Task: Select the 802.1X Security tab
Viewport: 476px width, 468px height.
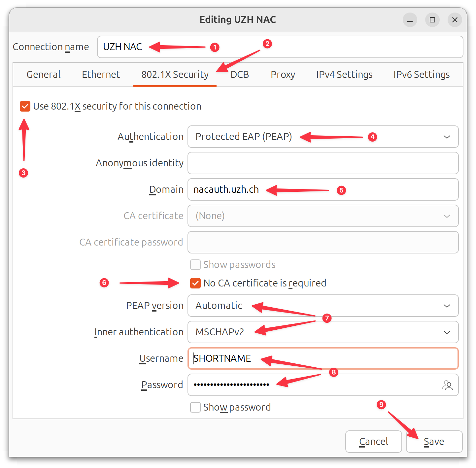Action: point(175,75)
